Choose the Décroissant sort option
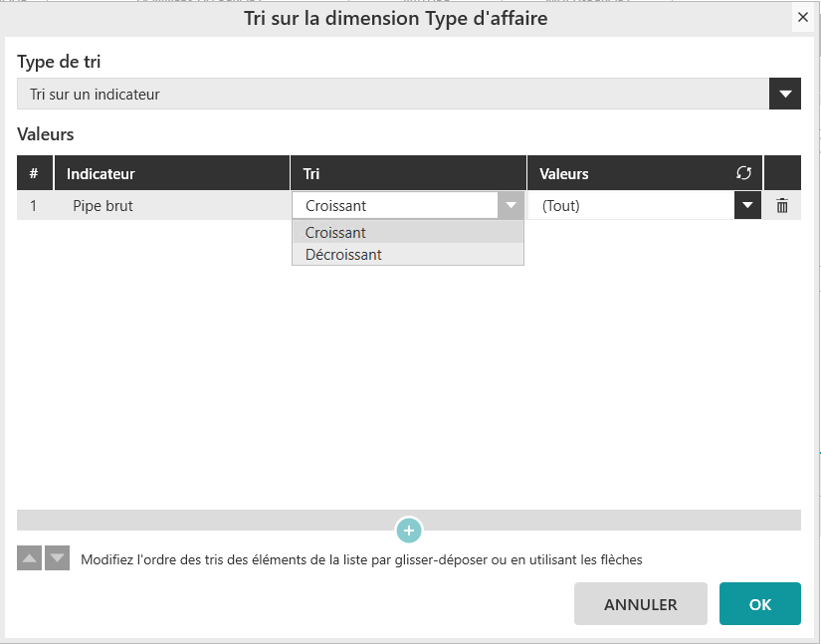 (343, 255)
